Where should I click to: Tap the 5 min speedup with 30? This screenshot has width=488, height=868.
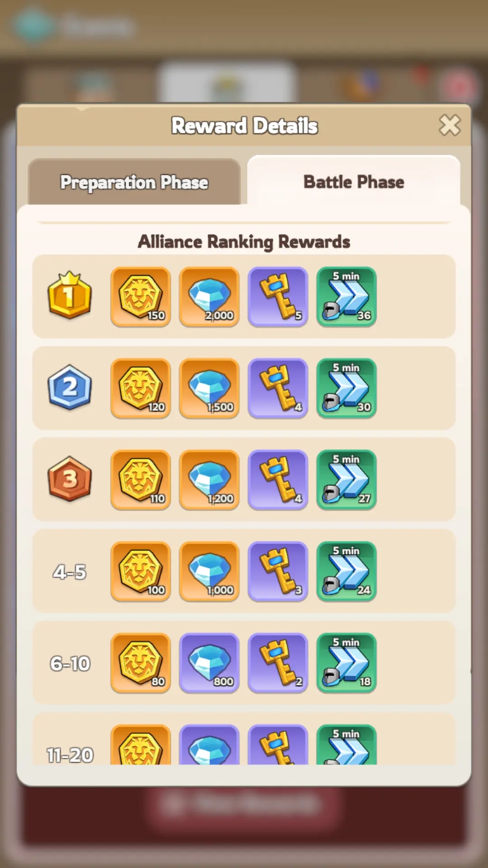(347, 388)
